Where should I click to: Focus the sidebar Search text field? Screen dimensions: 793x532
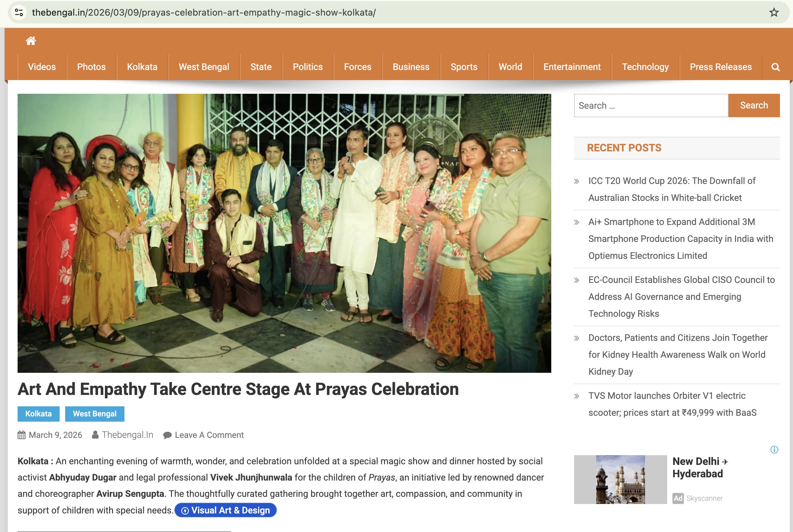click(651, 105)
